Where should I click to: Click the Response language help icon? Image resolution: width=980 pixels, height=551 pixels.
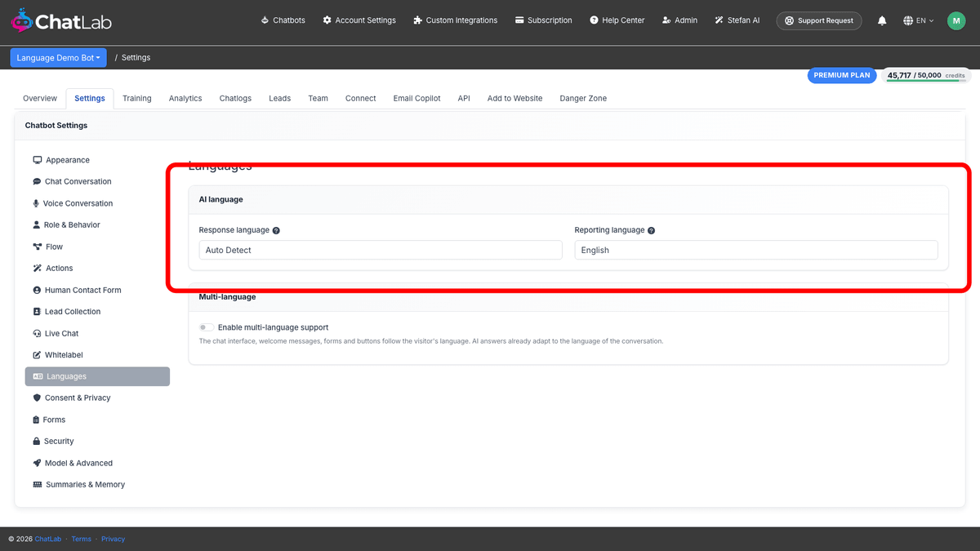tap(276, 230)
